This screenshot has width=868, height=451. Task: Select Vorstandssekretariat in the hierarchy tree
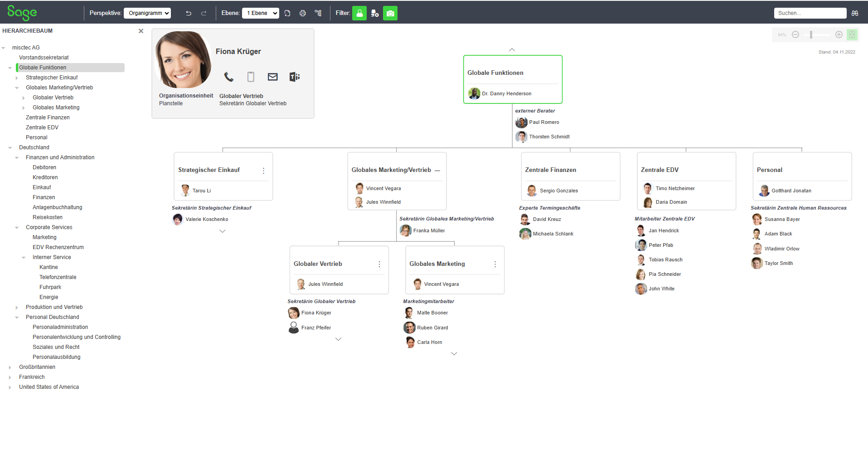click(x=44, y=58)
